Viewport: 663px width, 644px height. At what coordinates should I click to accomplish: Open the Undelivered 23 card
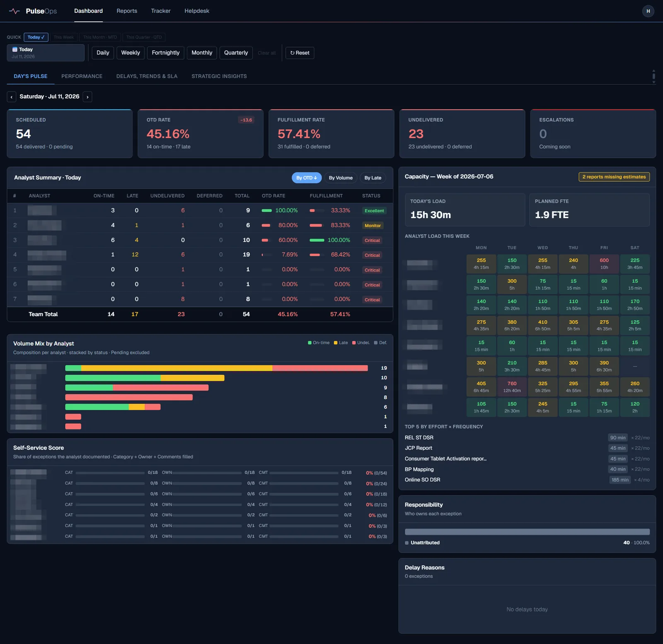click(462, 134)
